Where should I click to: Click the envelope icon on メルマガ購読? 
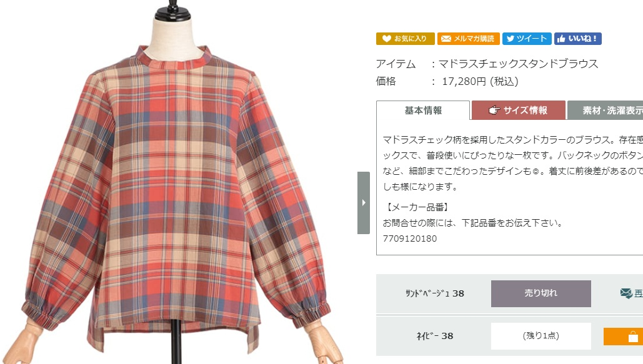click(x=446, y=39)
